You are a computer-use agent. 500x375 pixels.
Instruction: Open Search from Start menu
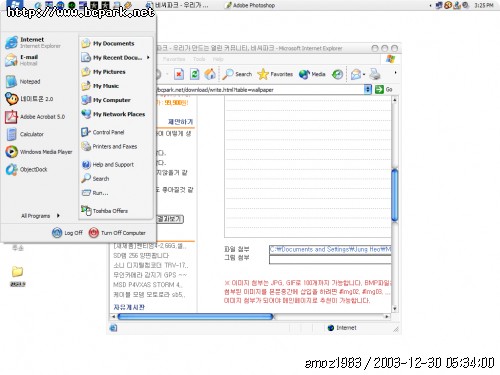(95, 178)
